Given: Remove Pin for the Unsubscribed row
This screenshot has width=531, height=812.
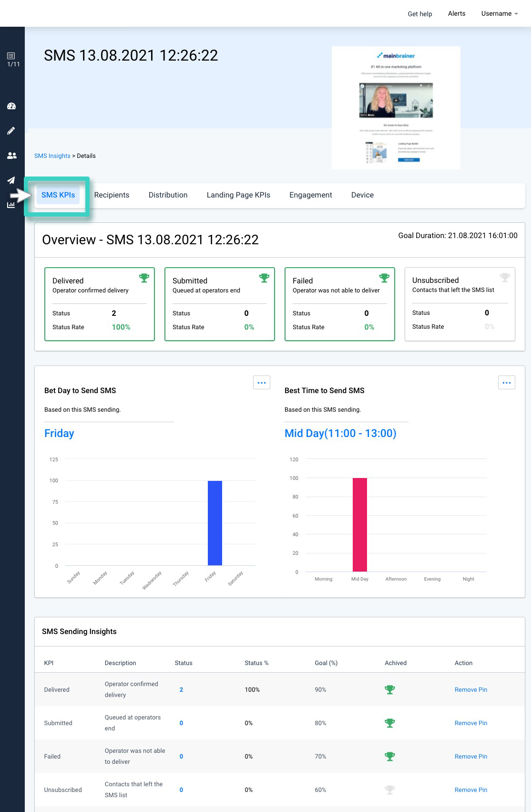Looking at the screenshot, I should (471, 790).
